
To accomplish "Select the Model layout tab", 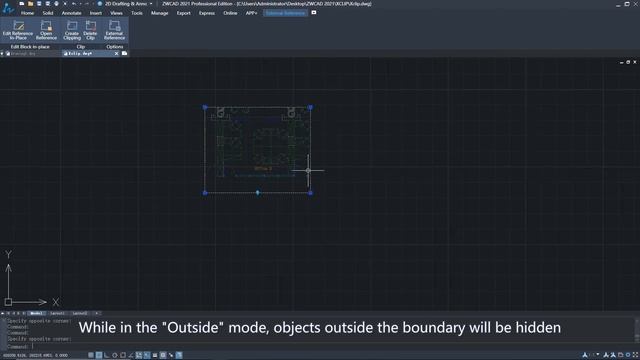I will pos(36,313).
